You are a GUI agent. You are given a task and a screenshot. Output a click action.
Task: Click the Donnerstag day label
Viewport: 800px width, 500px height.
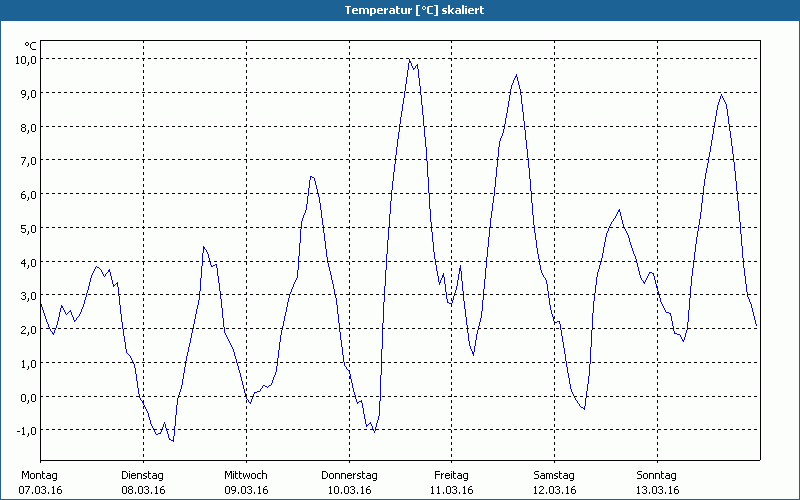coord(349,475)
